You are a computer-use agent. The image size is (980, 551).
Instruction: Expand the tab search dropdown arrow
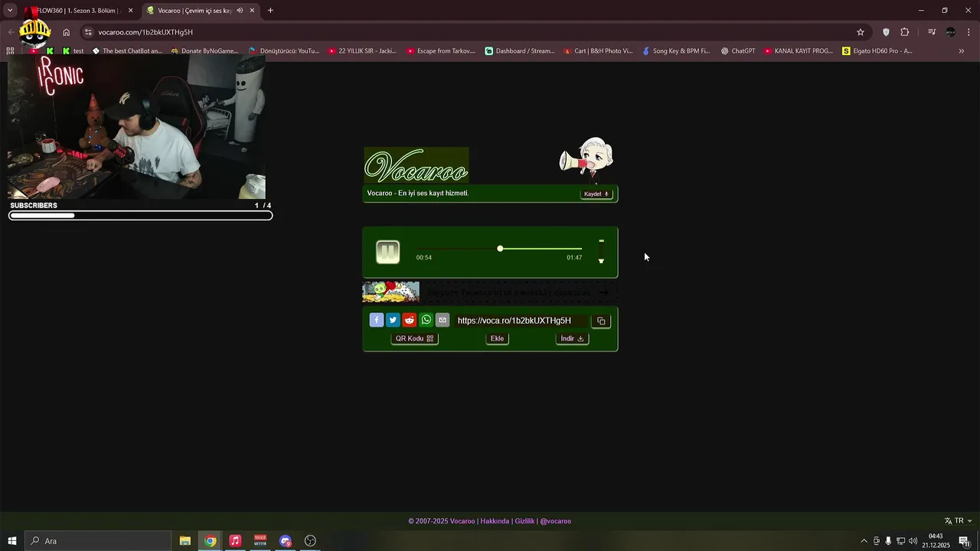[10, 11]
